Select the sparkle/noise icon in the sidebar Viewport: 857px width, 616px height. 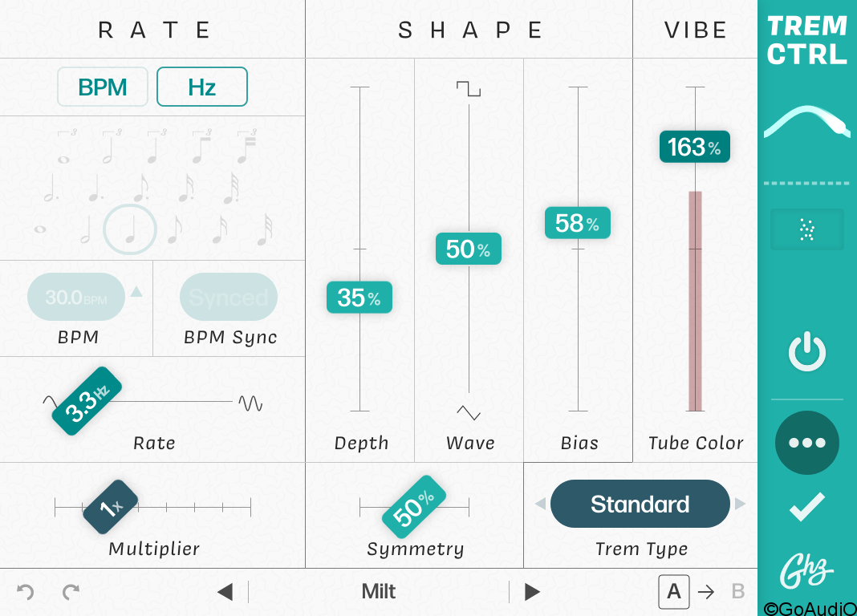[806, 229]
